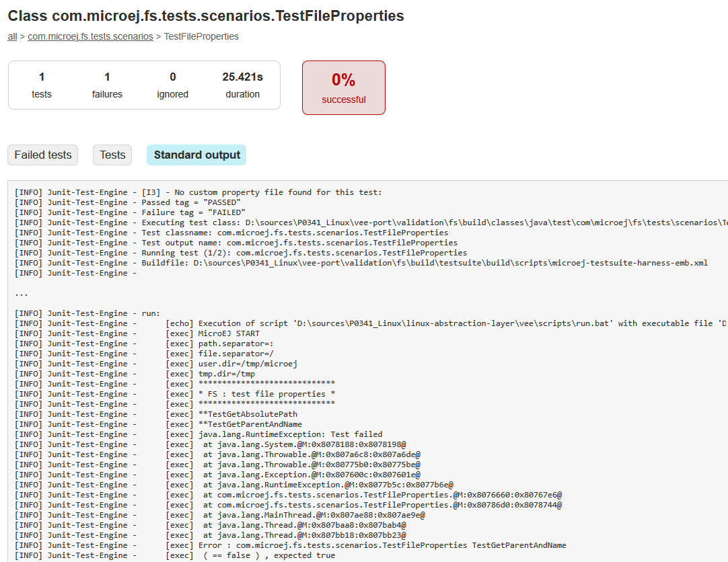Viewport: 728px width, 562px height.
Task: Open the Tests tab
Action: tap(112, 155)
